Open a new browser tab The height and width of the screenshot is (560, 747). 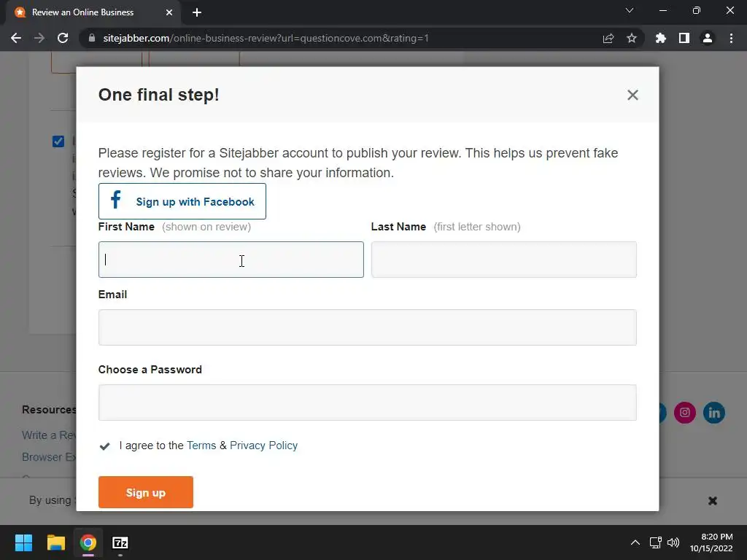point(197,12)
